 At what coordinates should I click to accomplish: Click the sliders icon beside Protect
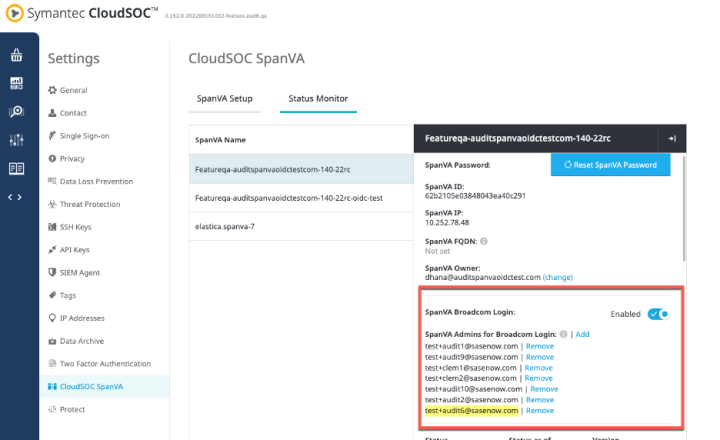pyautogui.click(x=52, y=409)
